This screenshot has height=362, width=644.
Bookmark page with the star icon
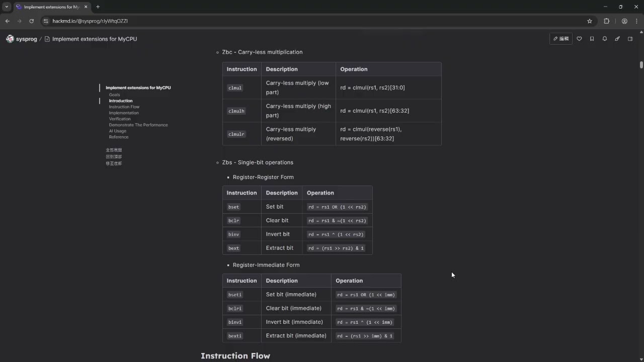coord(590,21)
